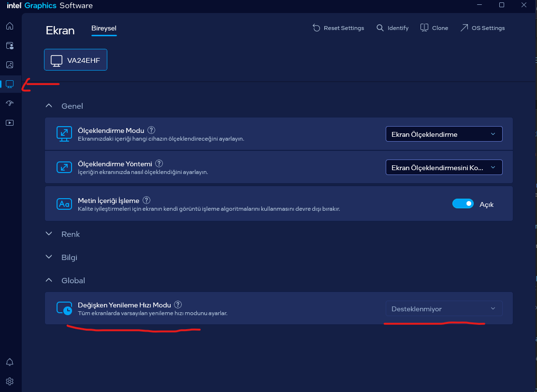Open the performance gauge icon in sidebar
The height and width of the screenshot is (392, 537).
pyautogui.click(x=10, y=103)
